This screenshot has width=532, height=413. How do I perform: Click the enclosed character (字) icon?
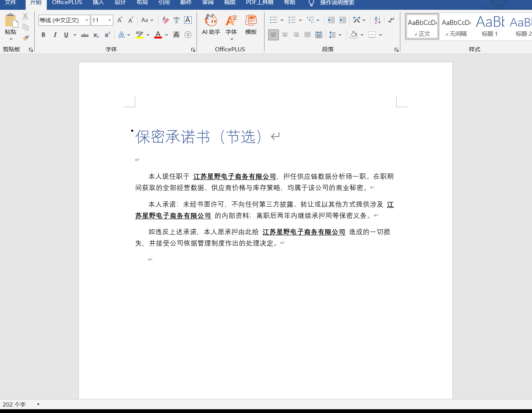click(188, 35)
